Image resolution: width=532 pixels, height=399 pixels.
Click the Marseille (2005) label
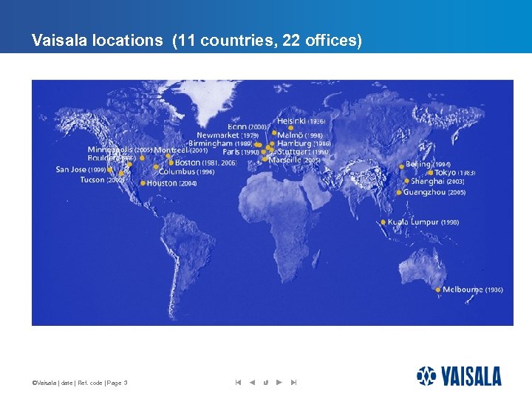click(295, 160)
